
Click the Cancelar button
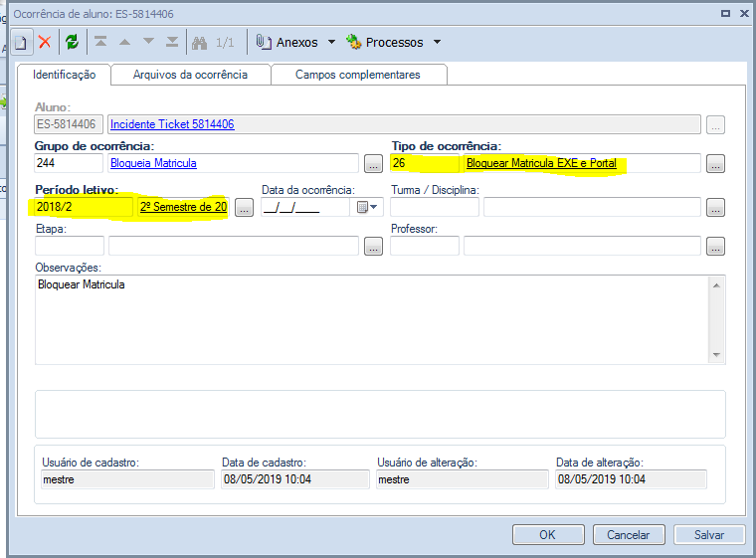629,535
